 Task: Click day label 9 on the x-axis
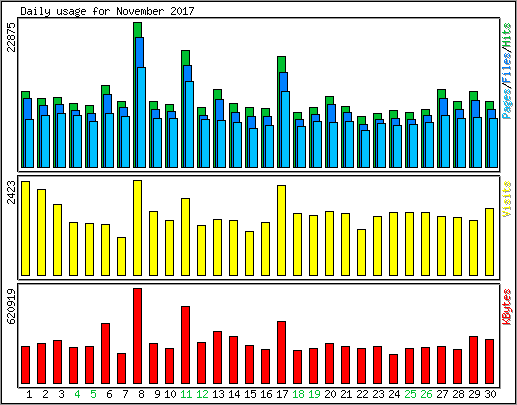tap(157, 394)
